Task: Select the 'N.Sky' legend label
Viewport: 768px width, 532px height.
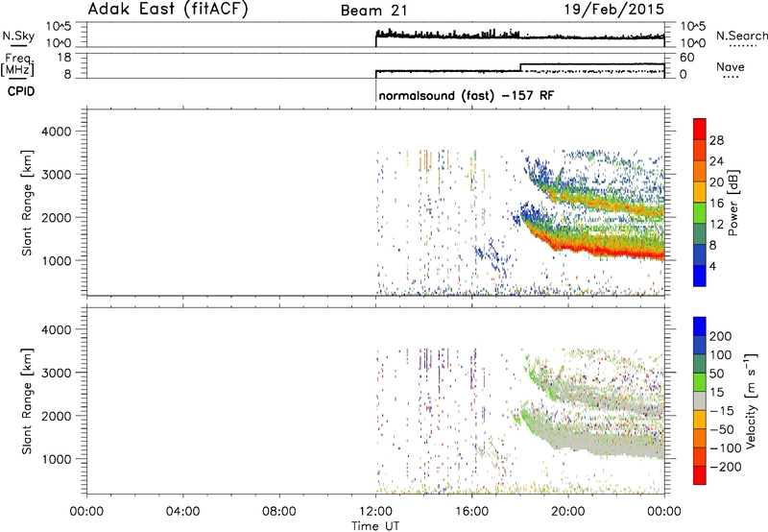Action: point(18,36)
